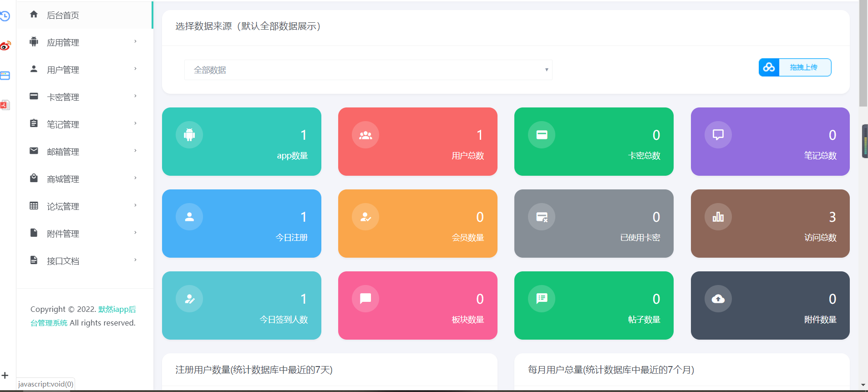868x392 pixels.
Task: Click the group icon on 用户总数 card
Action: tap(365, 135)
